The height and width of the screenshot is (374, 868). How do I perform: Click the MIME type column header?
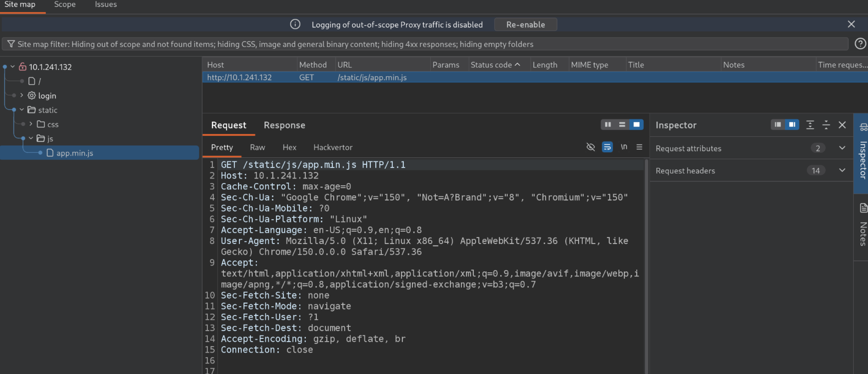tap(597, 64)
